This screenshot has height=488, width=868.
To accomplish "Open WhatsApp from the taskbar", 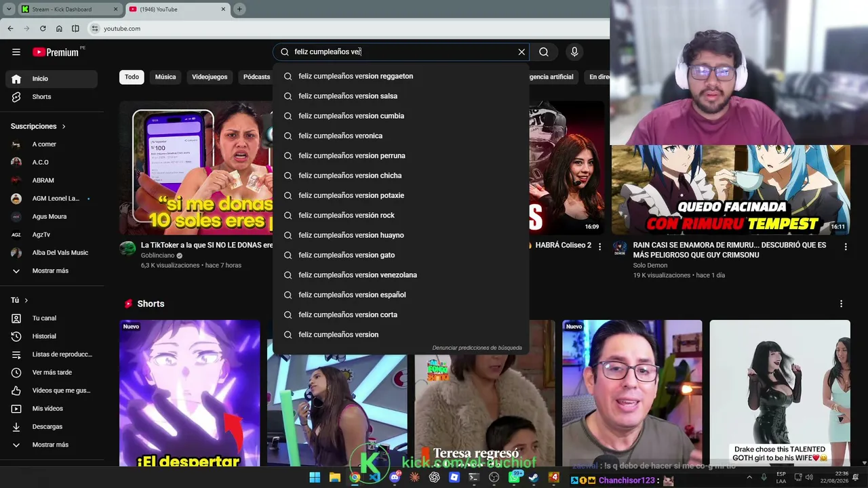I will pyautogui.click(x=514, y=477).
